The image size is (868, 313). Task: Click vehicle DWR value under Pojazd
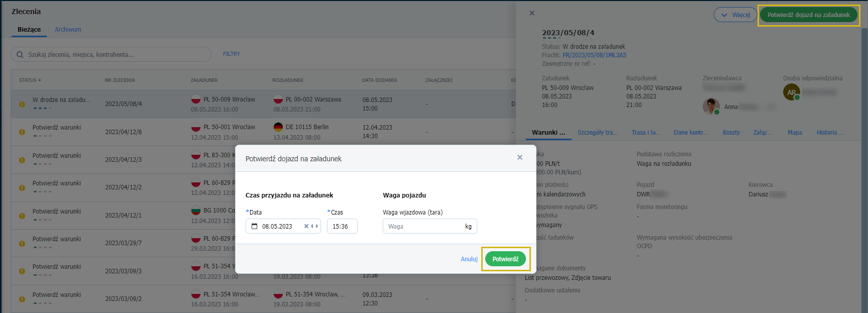[643, 194]
